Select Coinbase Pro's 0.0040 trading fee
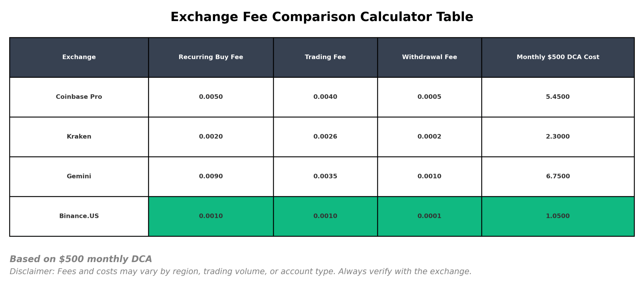Screen dimensions: 644x290 325,97
